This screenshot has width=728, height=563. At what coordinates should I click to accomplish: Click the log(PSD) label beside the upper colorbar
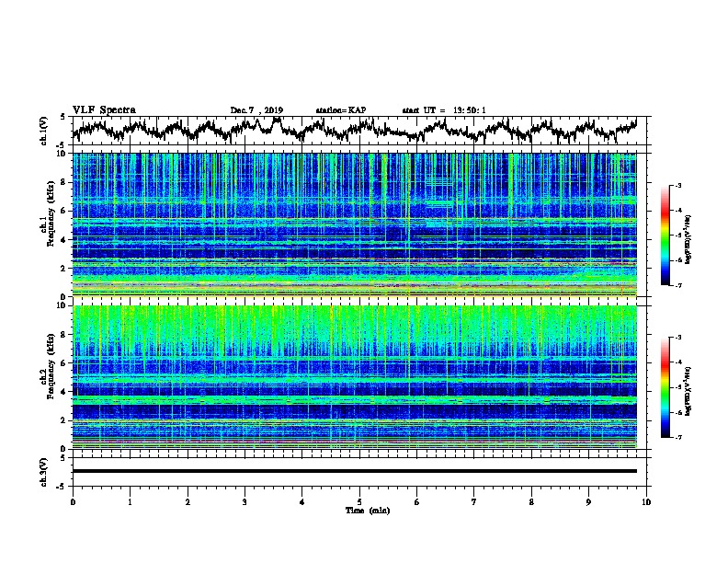(688, 239)
